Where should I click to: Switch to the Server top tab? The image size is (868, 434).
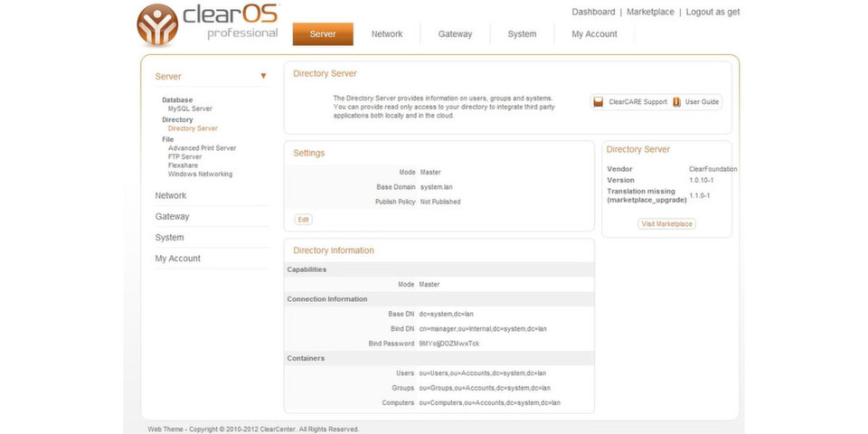323,33
